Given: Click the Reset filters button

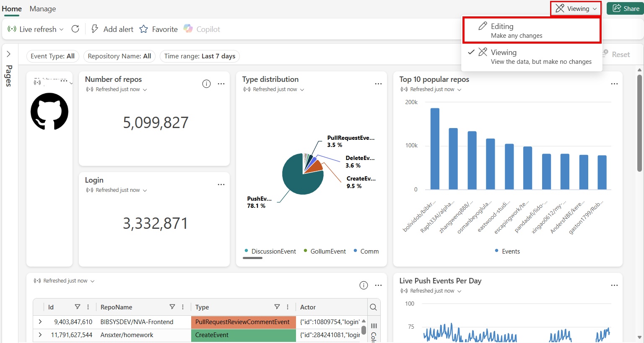Looking at the screenshot, I should pyautogui.click(x=616, y=54).
